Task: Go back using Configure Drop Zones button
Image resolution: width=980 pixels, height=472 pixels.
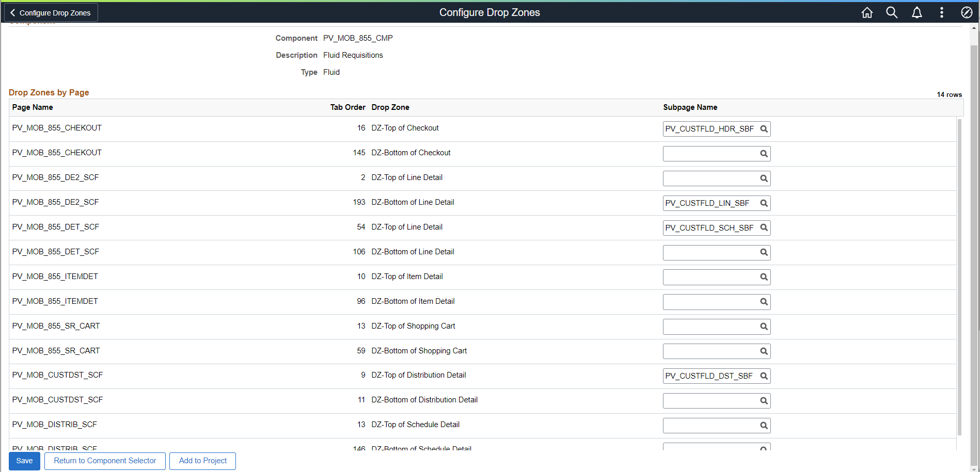Action: [x=51, y=13]
